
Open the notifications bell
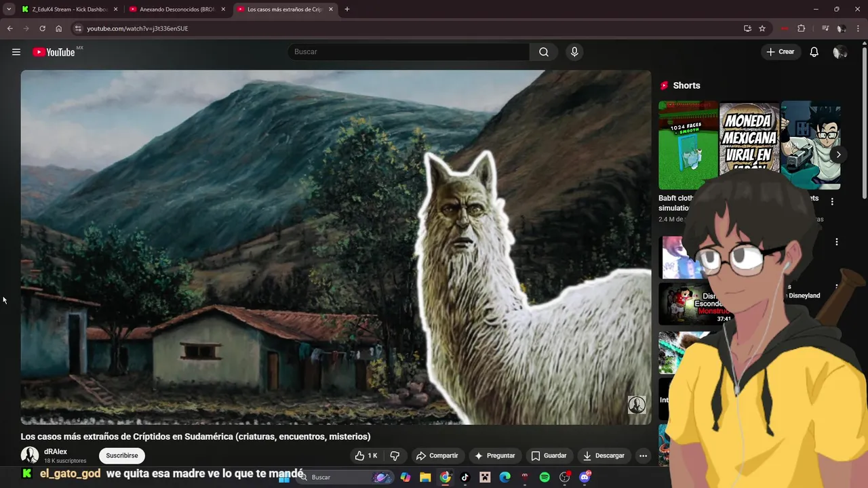(814, 52)
